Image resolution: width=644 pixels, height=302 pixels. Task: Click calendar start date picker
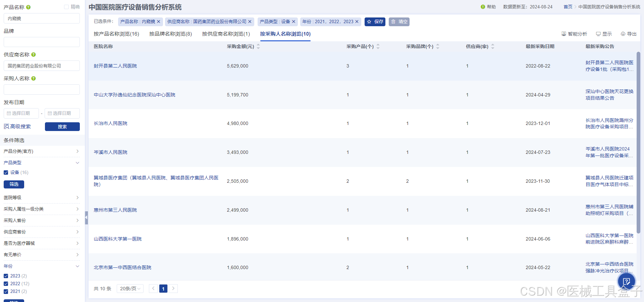coord(21,113)
